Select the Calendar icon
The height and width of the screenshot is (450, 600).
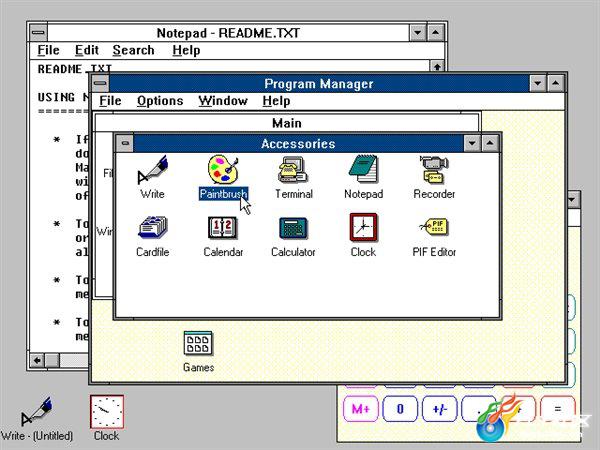(x=223, y=227)
